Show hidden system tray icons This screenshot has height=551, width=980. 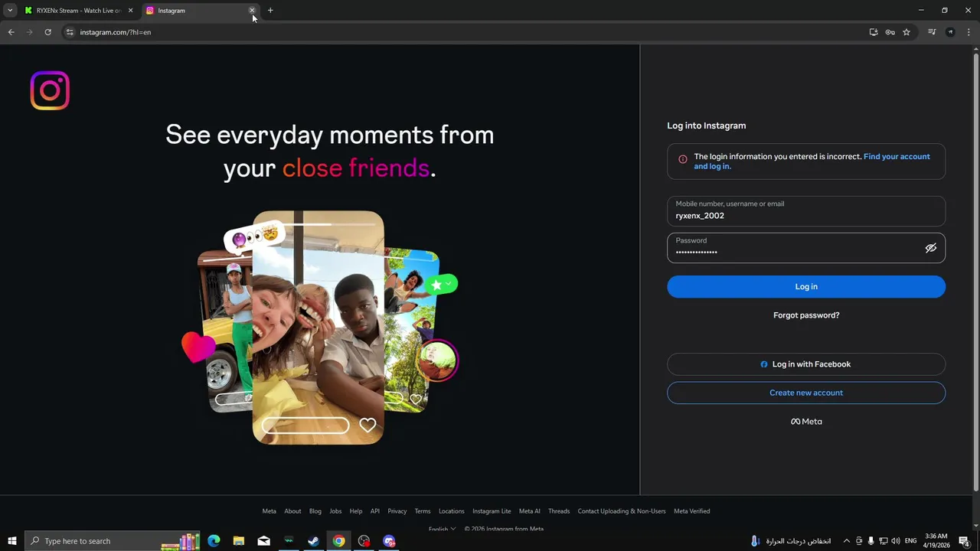pos(846,541)
